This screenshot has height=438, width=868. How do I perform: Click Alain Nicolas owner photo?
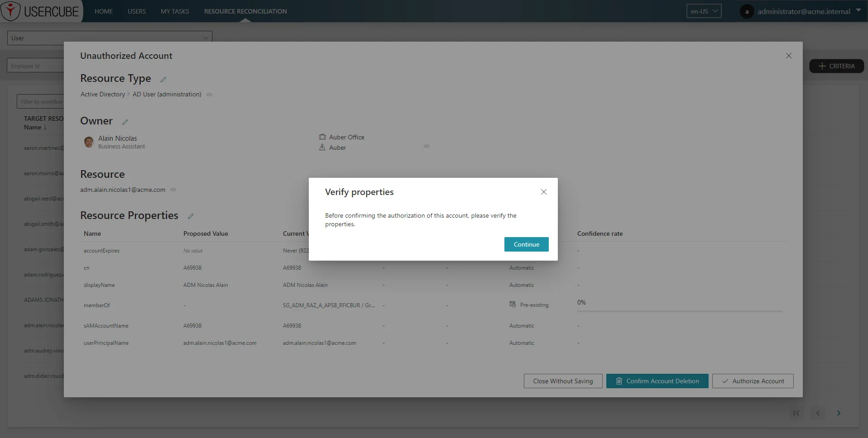[89, 142]
